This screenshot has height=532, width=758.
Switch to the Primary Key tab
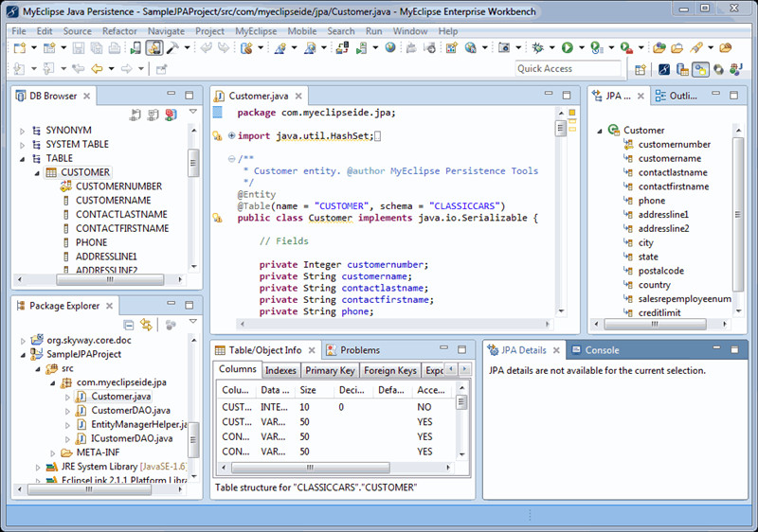click(x=330, y=371)
